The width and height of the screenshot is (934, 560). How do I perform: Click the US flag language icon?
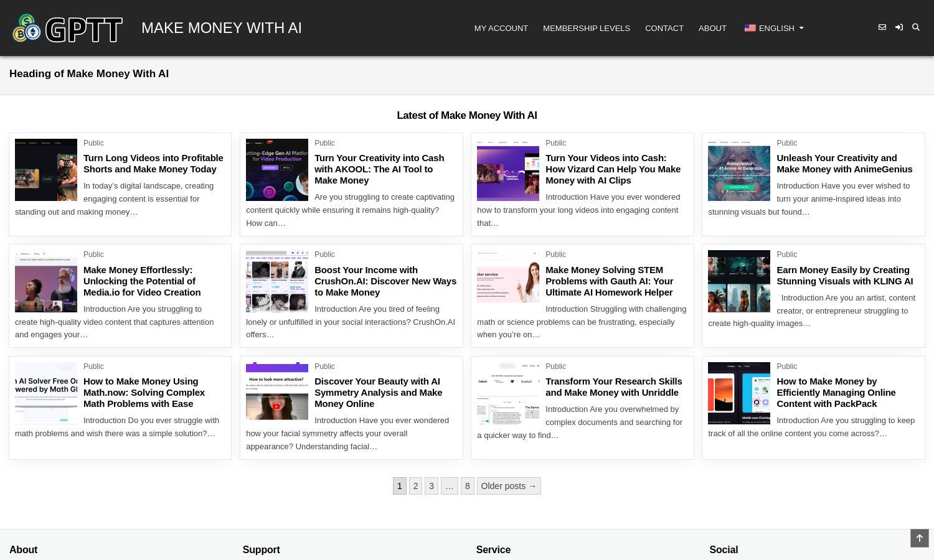tap(750, 28)
